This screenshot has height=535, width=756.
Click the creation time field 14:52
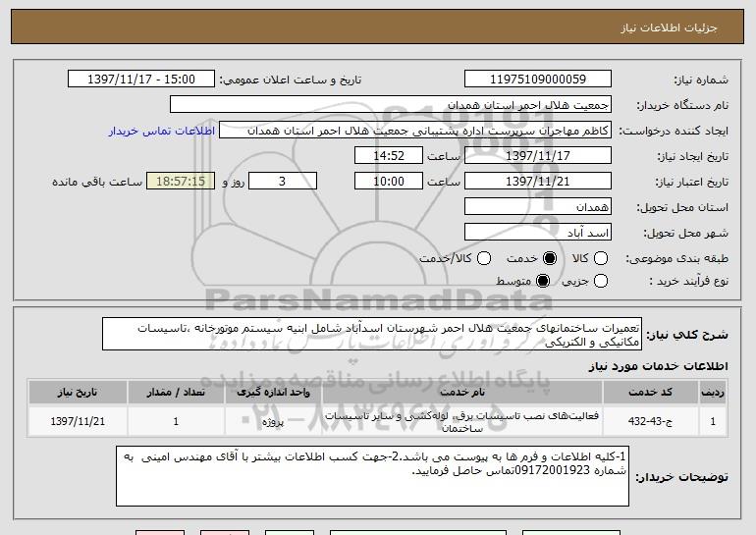click(389, 156)
